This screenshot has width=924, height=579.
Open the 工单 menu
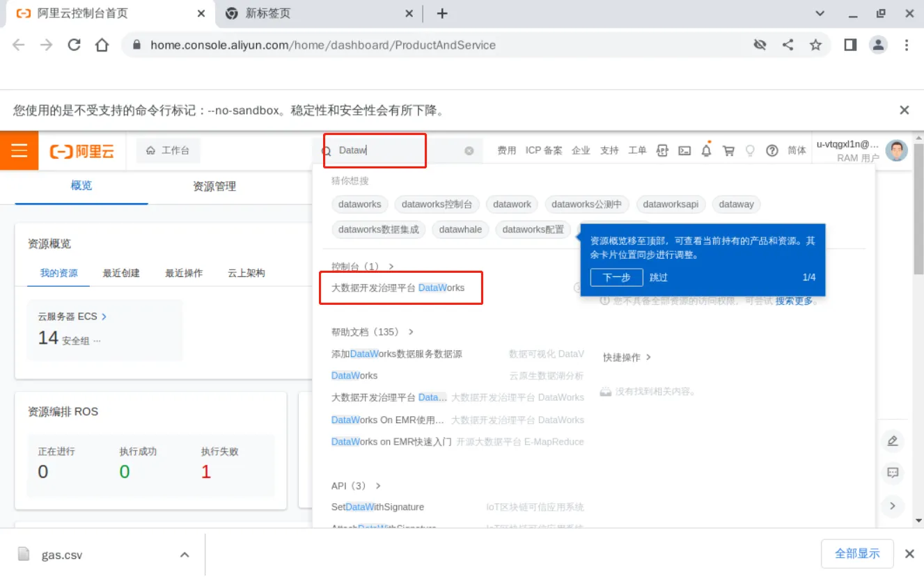637,150
